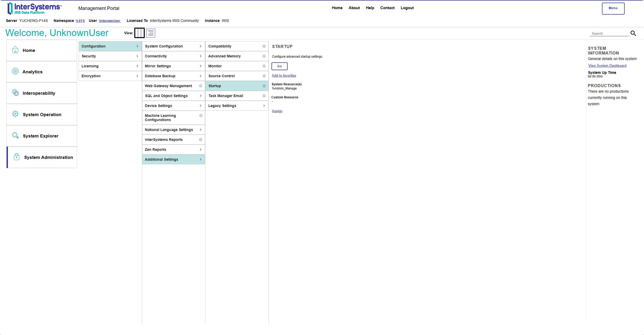This screenshot has width=644, height=335.
Task: Click the Home house icon in sidebar
Action: pyautogui.click(x=15, y=50)
